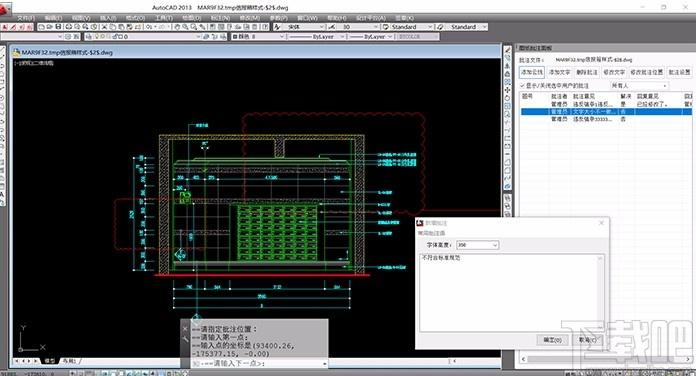Select the Zoom Realtime tool
The image size is (696, 376).
coord(185,27)
